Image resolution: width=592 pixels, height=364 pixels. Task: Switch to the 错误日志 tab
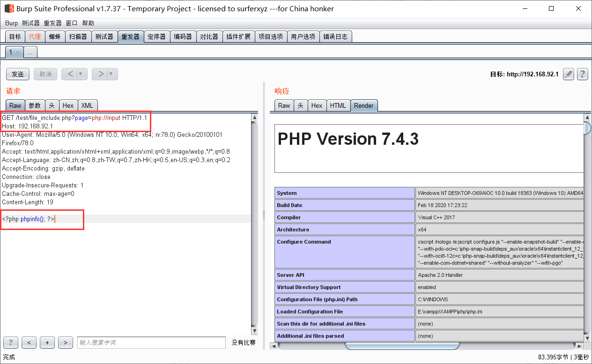point(335,37)
